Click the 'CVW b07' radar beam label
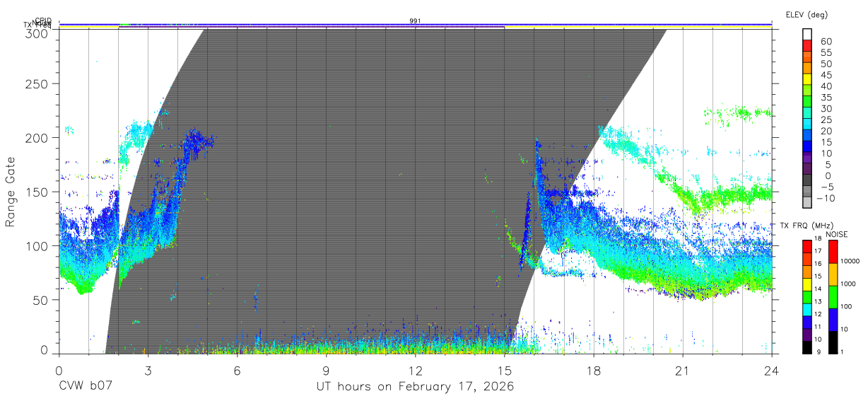This screenshot has height=401, width=868. click(x=86, y=387)
